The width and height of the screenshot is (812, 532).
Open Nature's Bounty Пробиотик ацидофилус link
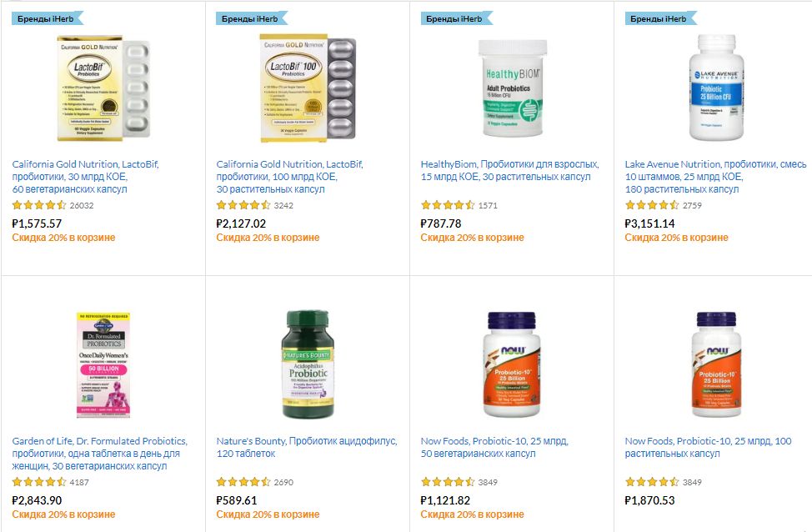(307, 447)
